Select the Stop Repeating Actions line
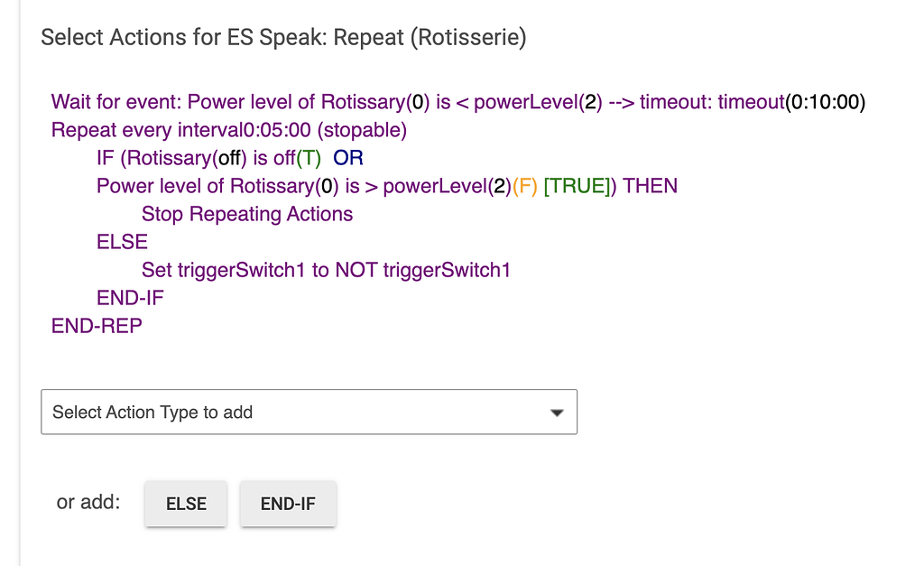The height and width of the screenshot is (566, 924). (x=247, y=214)
